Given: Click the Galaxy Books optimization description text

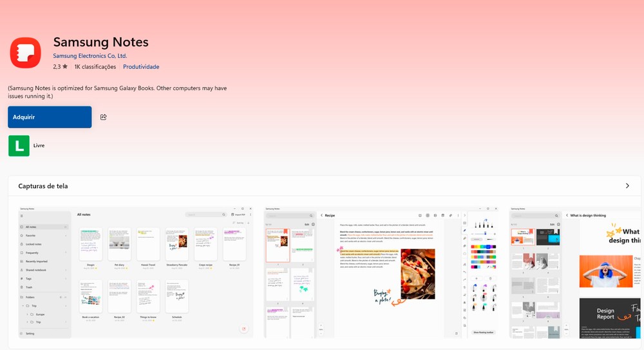Looking at the screenshot, I should pyautogui.click(x=117, y=92).
